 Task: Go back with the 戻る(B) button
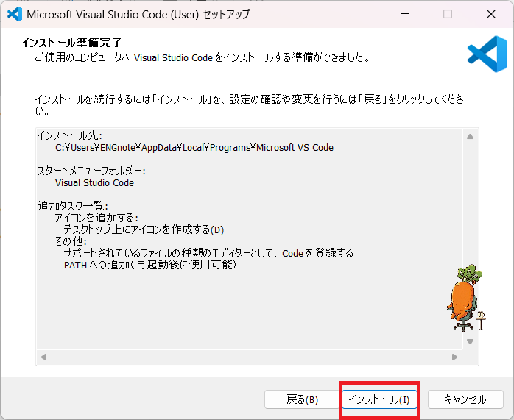click(302, 399)
